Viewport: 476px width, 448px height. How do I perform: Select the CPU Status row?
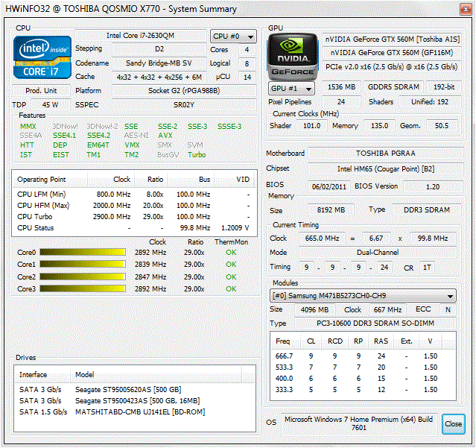[x=134, y=228]
